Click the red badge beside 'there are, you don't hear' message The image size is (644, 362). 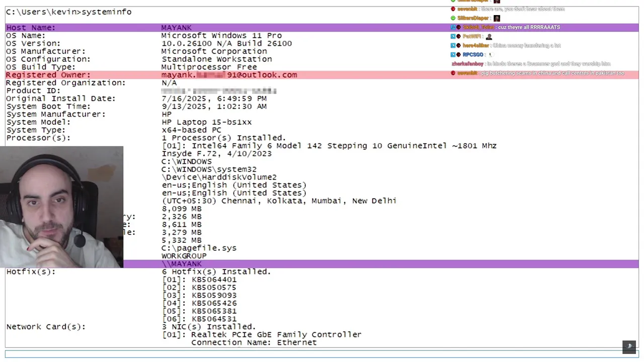[x=453, y=9]
